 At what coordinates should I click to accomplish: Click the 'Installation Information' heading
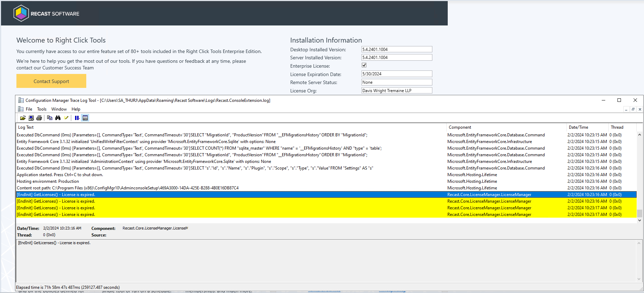pyautogui.click(x=326, y=40)
